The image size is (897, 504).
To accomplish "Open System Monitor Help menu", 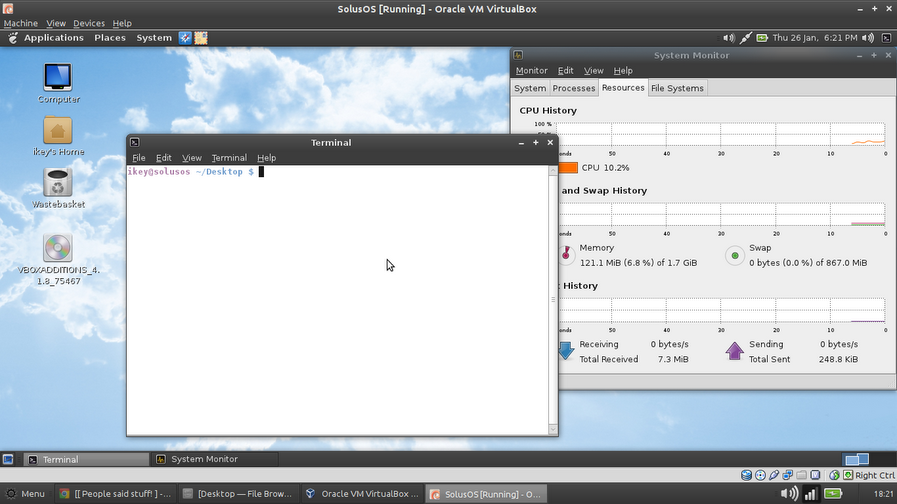I will pos(623,71).
